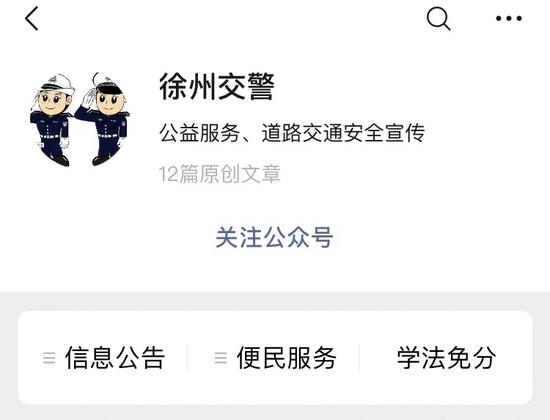Click the 关注公众号 follow button

(274, 237)
